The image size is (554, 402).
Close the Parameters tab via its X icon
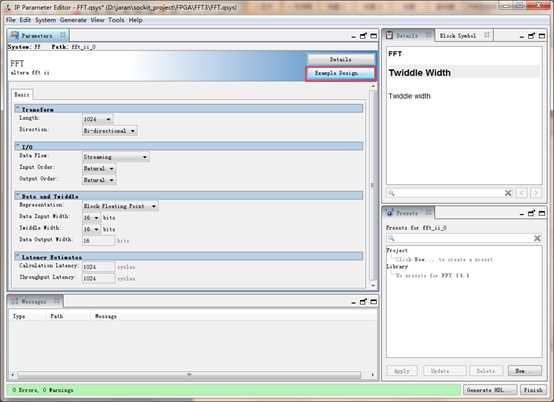point(63,35)
